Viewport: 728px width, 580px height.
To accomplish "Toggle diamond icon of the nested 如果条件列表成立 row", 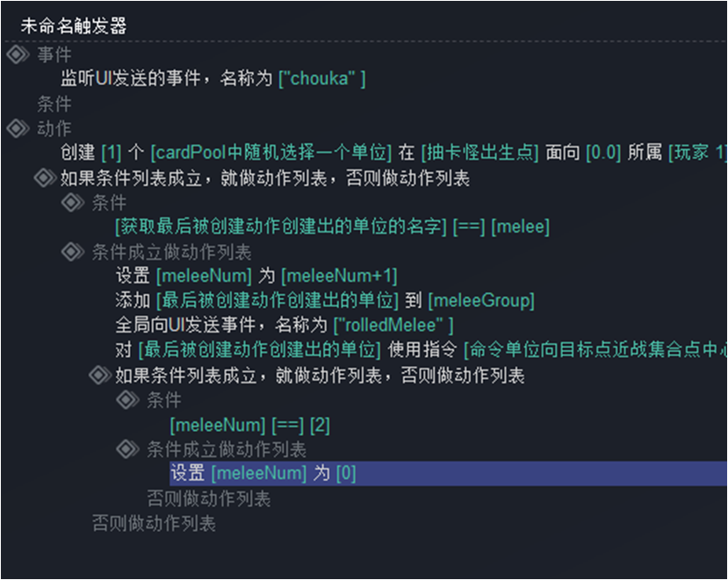I will tap(100, 375).
